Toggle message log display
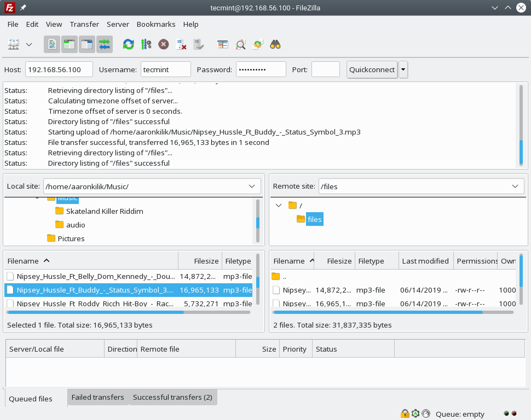 (52, 44)
